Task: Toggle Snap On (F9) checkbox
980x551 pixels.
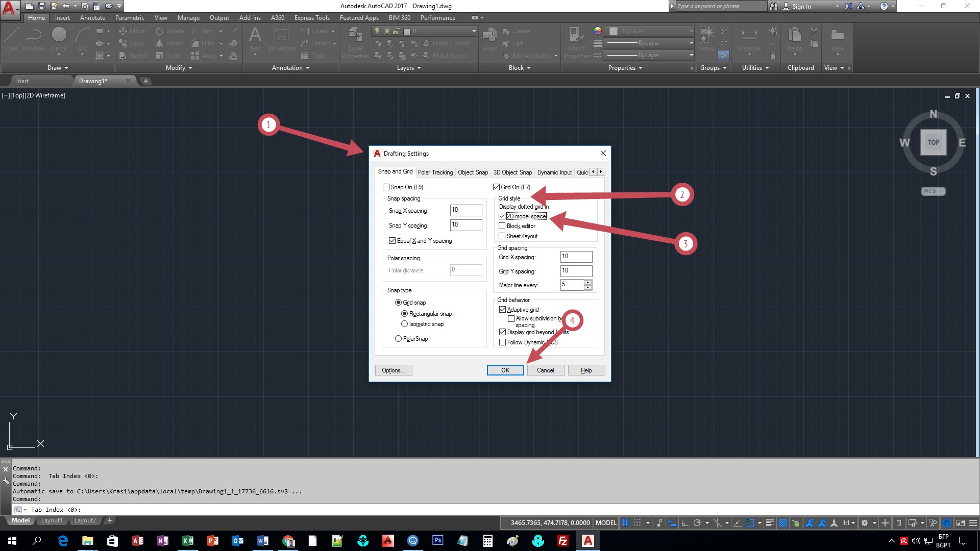Action: 386,187
